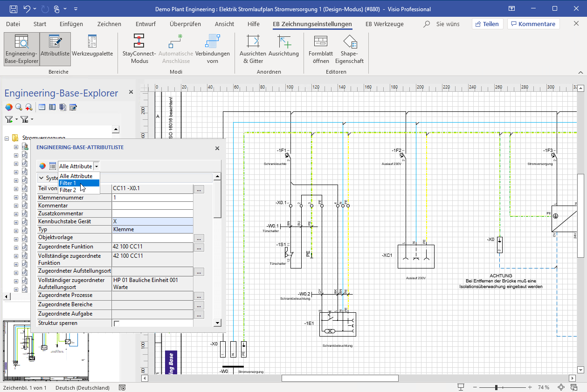Toggle the Struktur sperren checkbox

tap(117, 323)
